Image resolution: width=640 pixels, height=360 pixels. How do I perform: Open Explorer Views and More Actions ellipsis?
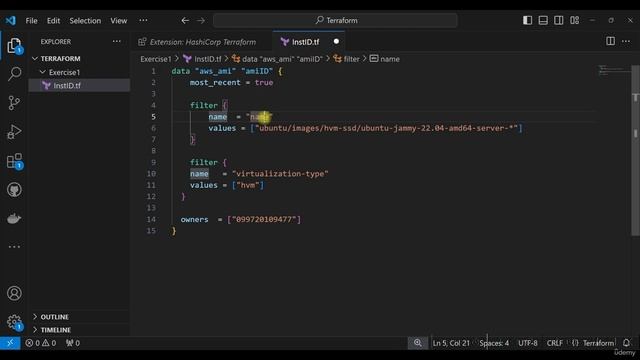click(x=117, y=41)
